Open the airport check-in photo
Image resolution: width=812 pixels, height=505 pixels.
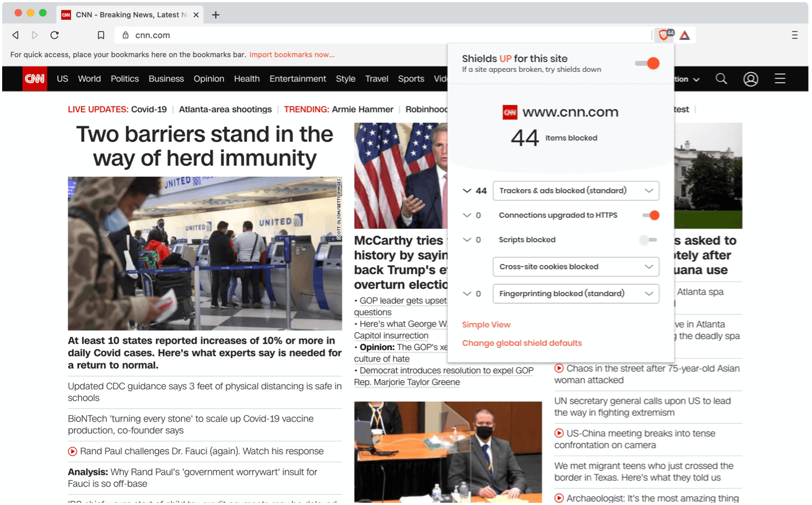pos(205,253)
